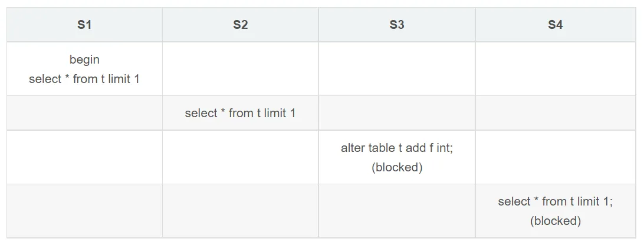Select the empty S3 cell right of S2's select

coord(397,113)
